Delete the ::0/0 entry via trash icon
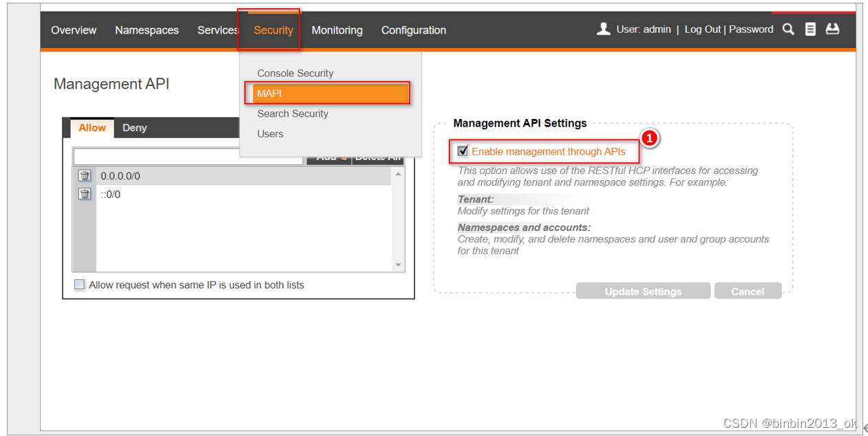 (x=84, y=194)
